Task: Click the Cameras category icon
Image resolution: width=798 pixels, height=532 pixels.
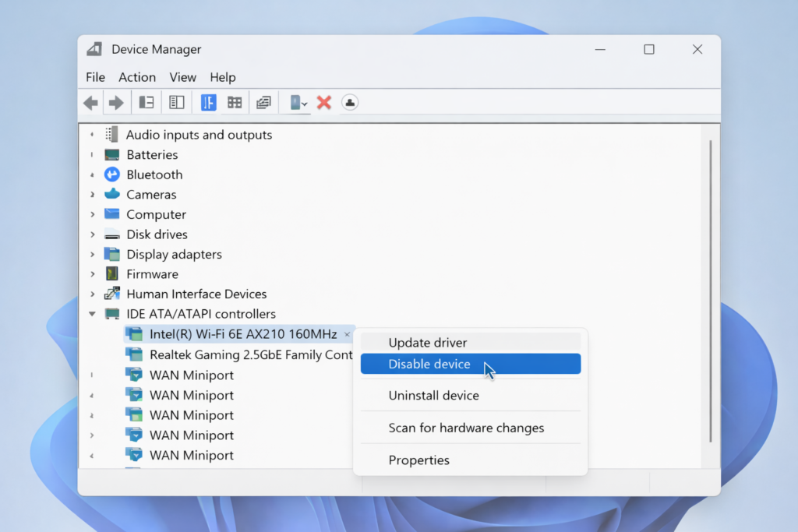Action: click(x=112, y=194)
